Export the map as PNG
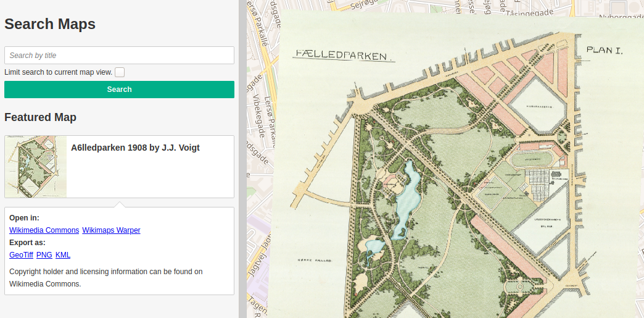This screenshot has width=644, height=318. click(44, 255)
